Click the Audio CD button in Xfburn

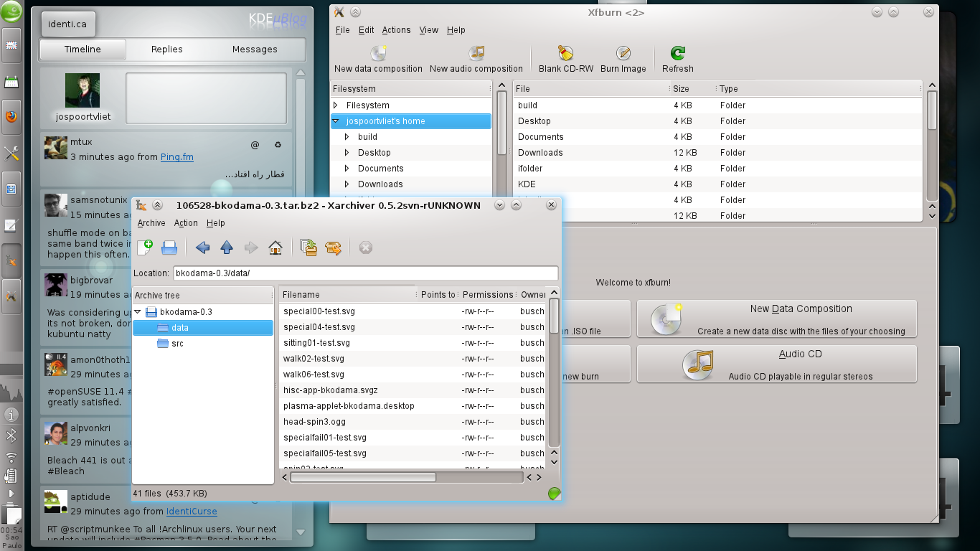[776, 364]
